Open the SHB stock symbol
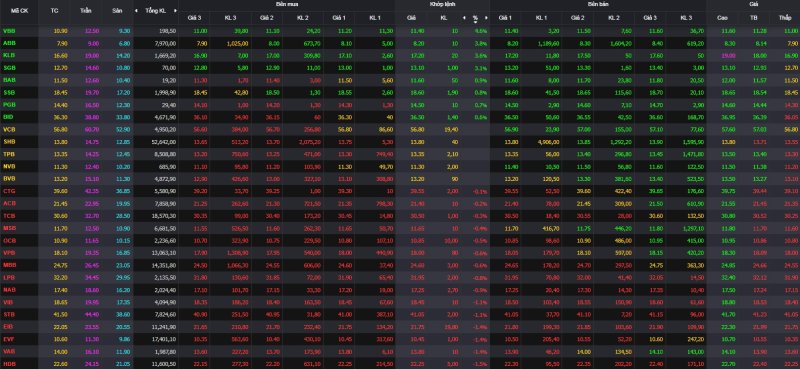800x369 pixels. (9, 141)
